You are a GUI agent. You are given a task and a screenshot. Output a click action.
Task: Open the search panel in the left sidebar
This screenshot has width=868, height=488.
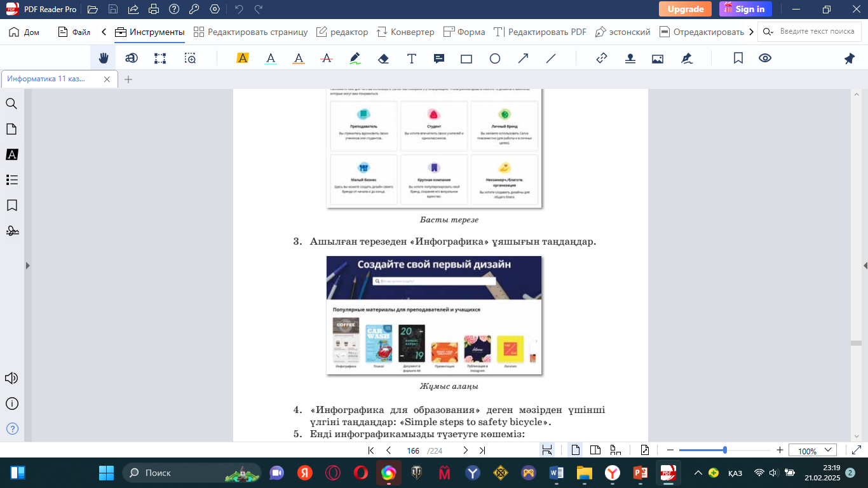coord(11,104)
